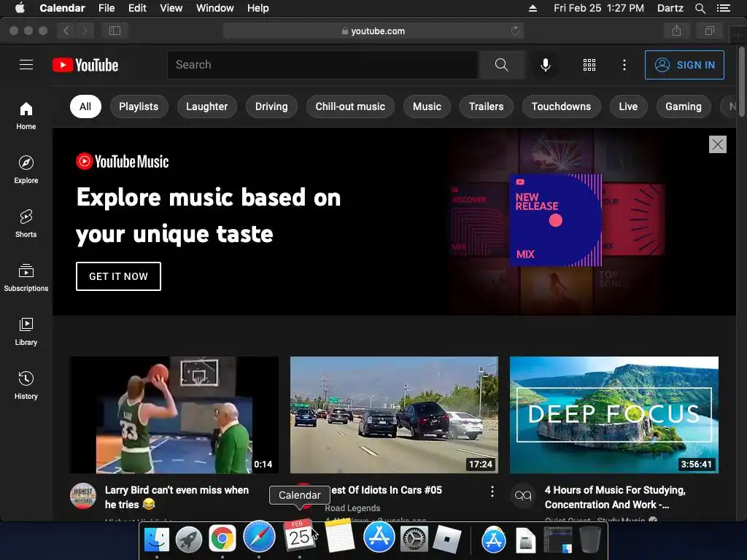Viewport: 747px width, 560px height.
Task: Open the YouTube apps grid icon
Action: 589,65
